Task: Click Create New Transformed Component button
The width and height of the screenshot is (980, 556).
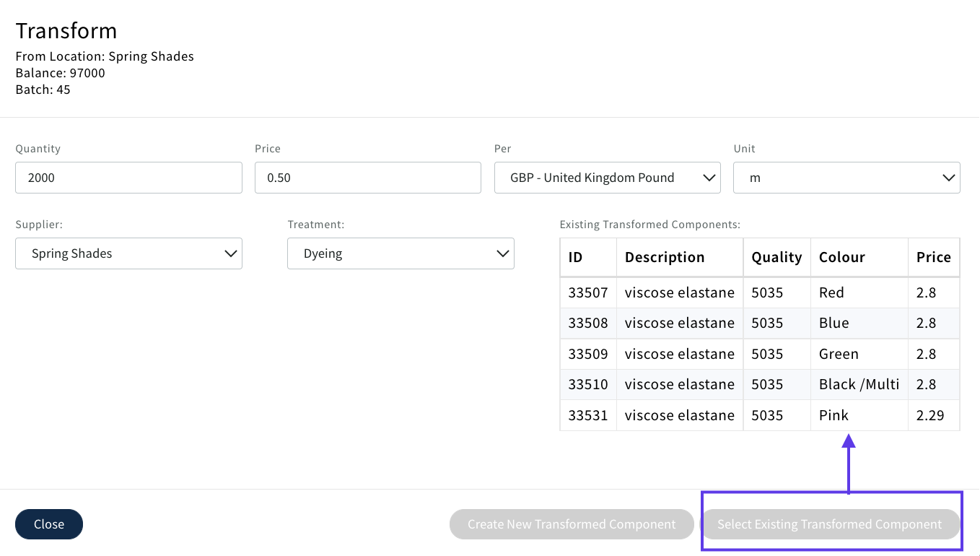Action: [572, 524]
